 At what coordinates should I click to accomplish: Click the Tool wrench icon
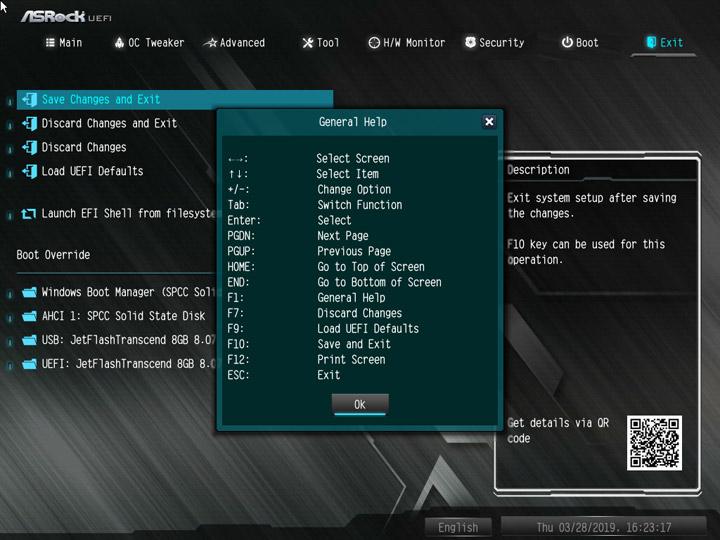pos(307,43)
